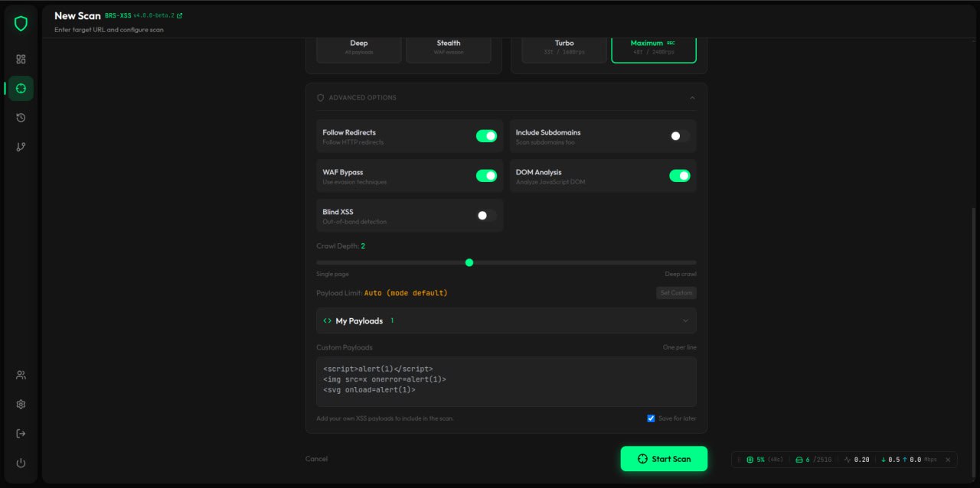Open scan history clock icon
Viewport: 980px width, 488px height.
[x=21, y=118]
